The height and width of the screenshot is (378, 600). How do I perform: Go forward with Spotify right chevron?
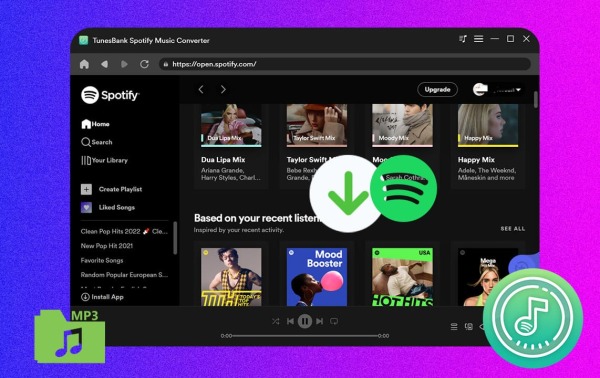click(223, 90)
